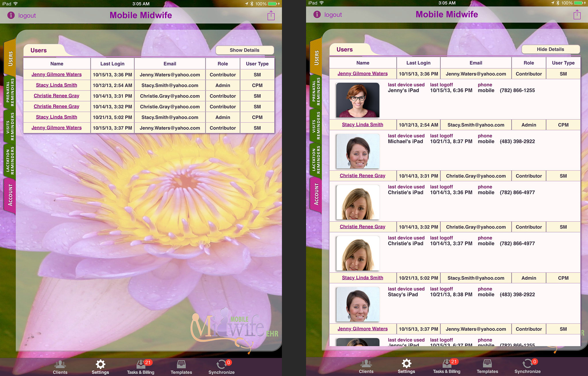Tap the battery indicator on left iPad status bar
This screenshot has width=588, height=376.
tap(272, 4)
